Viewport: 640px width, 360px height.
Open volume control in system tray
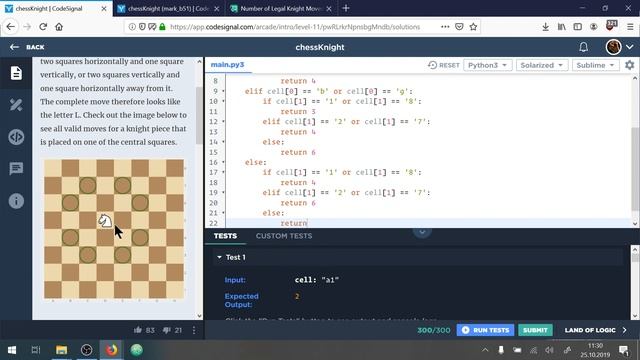click(549, 350)
